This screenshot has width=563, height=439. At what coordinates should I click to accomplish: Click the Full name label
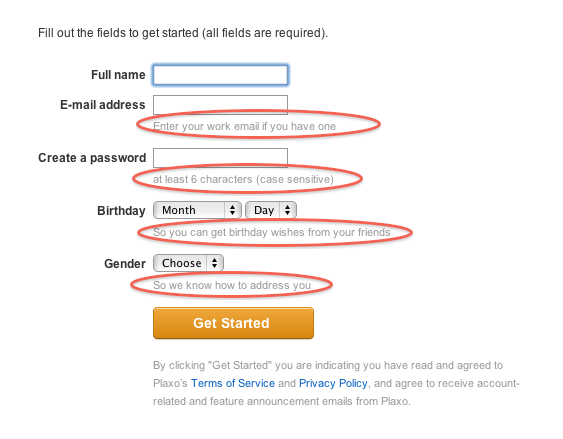point(118,75)
